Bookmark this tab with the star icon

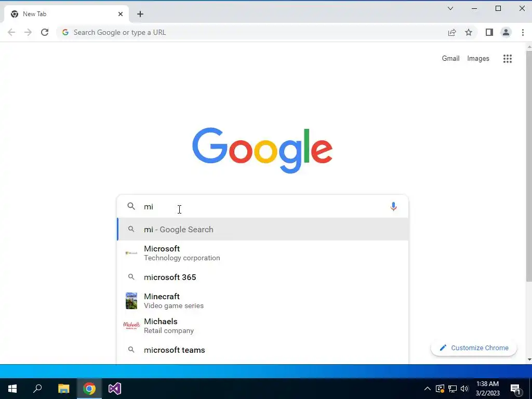coord(469,32)
